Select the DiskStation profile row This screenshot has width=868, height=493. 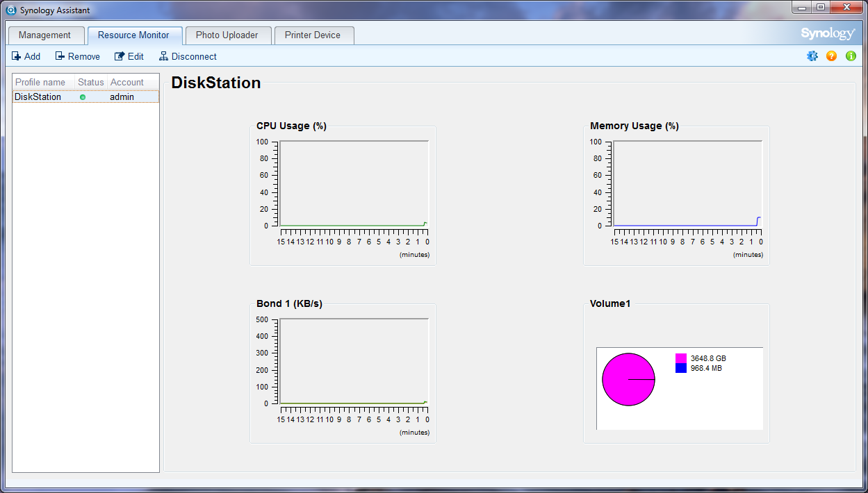tap(86, 97)
